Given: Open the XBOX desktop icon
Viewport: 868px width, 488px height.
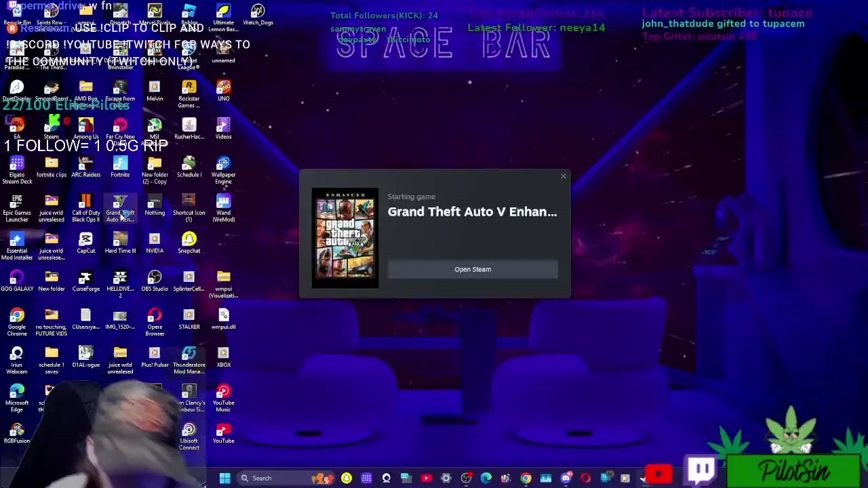Looking at the screenshot, I should pos(224,356).
